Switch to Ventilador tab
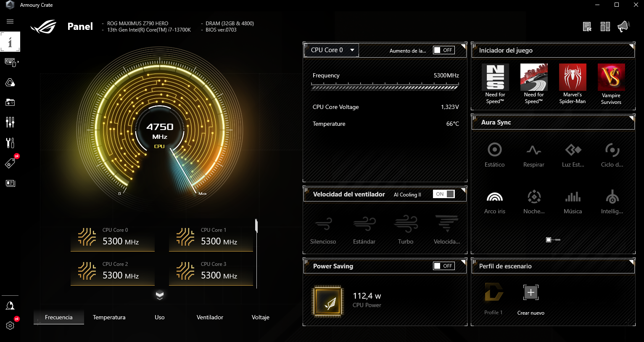Screen dimensions: 644x342 [x=210, y=317]
